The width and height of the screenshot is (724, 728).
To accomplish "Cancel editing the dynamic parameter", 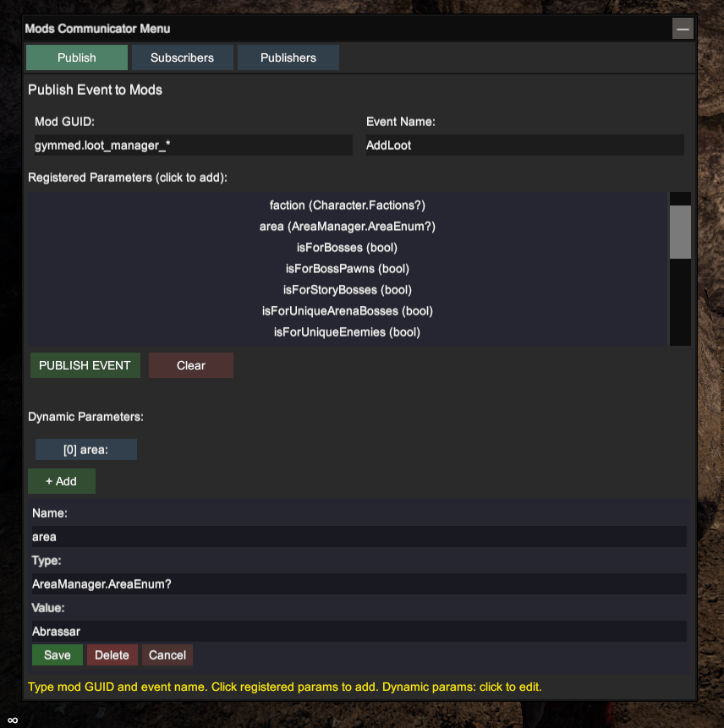I will pyautogui.click(x=167, y=655).
